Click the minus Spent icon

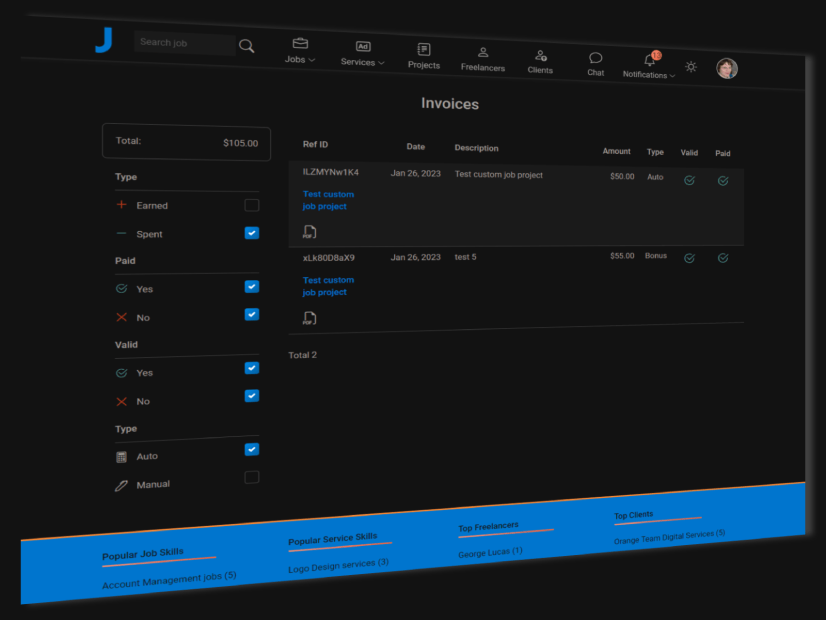coord(122,233)
